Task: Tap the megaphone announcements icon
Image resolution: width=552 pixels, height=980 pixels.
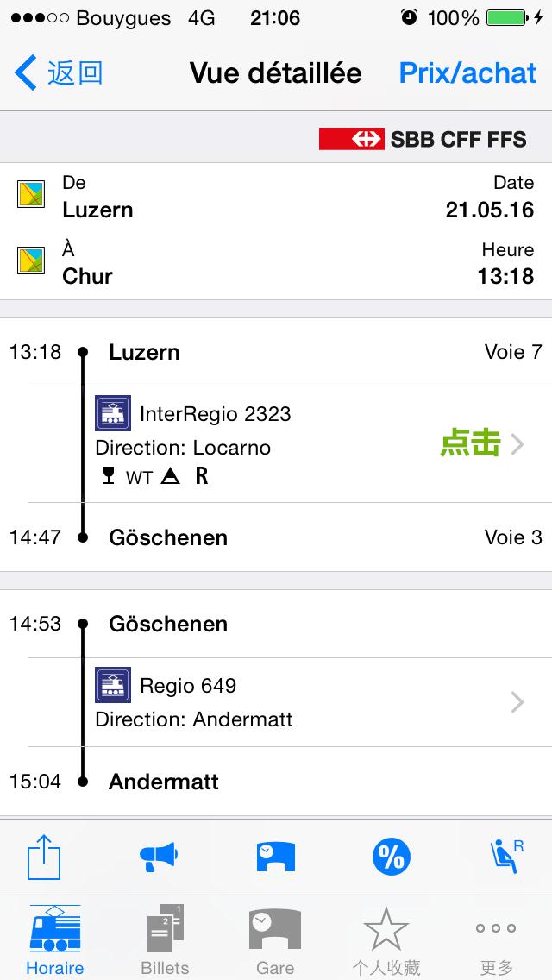Action: [158, 857]
